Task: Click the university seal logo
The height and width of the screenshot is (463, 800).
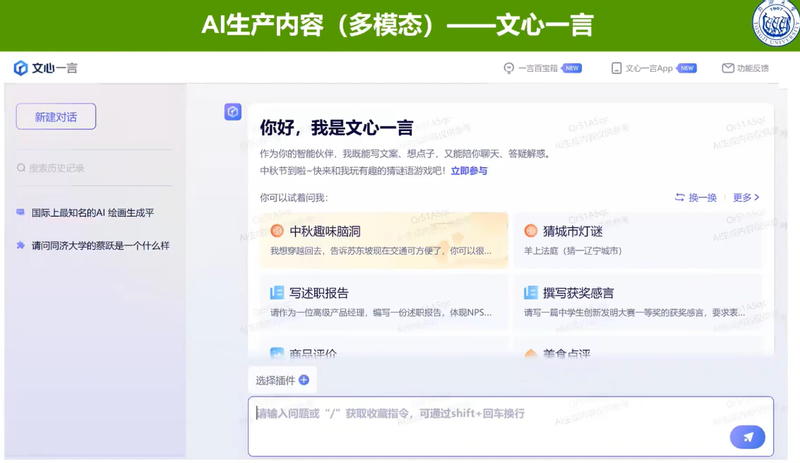Action: click(775, 25)
